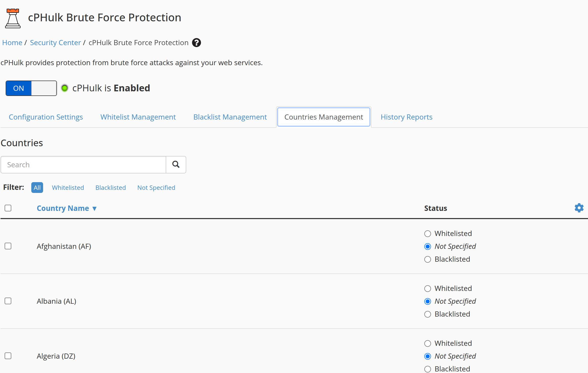The height and width of the screenshot is (373, 588).
Task: Click the Albania (AL) country name
Action: click(56, 301)
